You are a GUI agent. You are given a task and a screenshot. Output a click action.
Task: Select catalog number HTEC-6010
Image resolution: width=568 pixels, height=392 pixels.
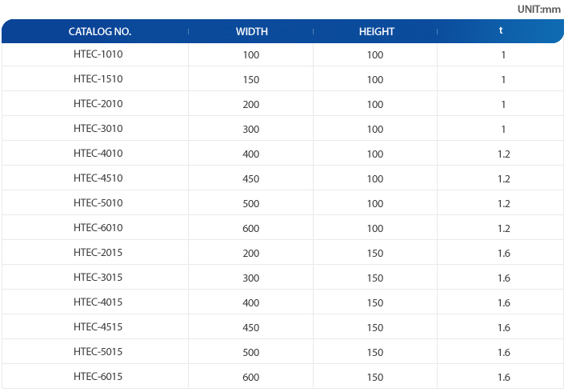pyautogui.click(x=98, y=228)
